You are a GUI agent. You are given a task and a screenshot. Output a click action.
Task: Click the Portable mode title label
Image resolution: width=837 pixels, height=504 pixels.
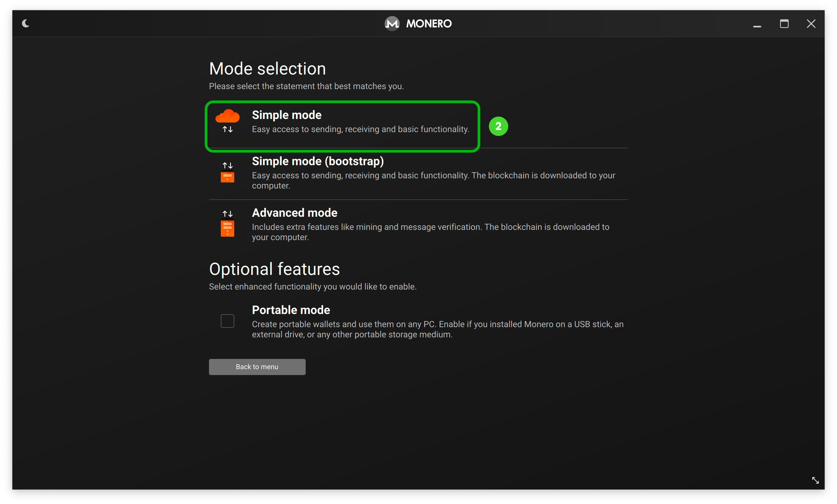[x=291, y=310]
